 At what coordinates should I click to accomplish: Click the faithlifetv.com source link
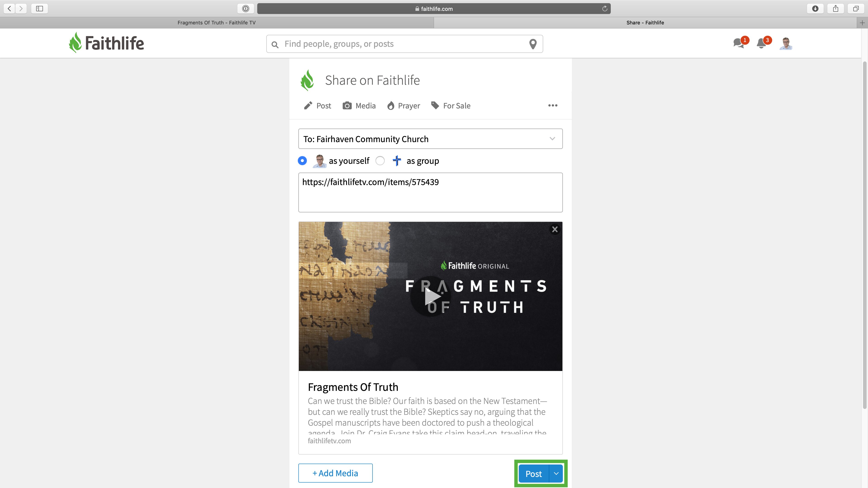click(329, 441)
